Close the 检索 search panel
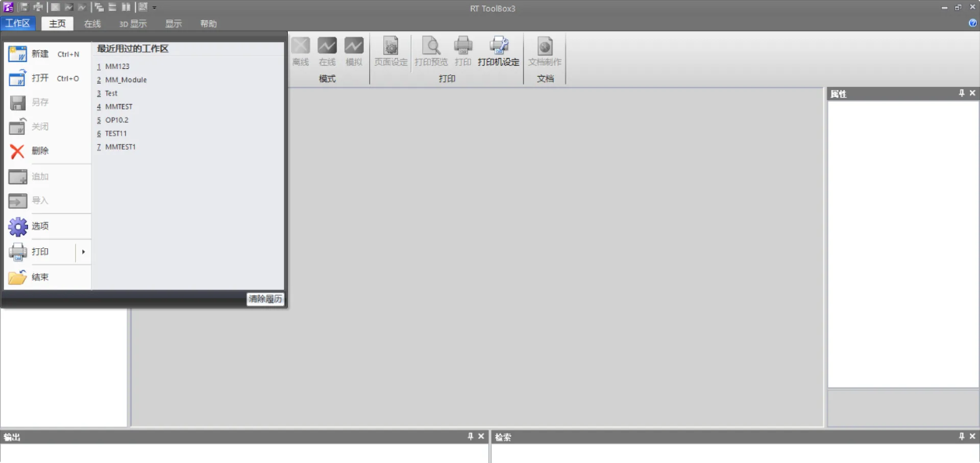The image size is (980, 463). [973, 437]
